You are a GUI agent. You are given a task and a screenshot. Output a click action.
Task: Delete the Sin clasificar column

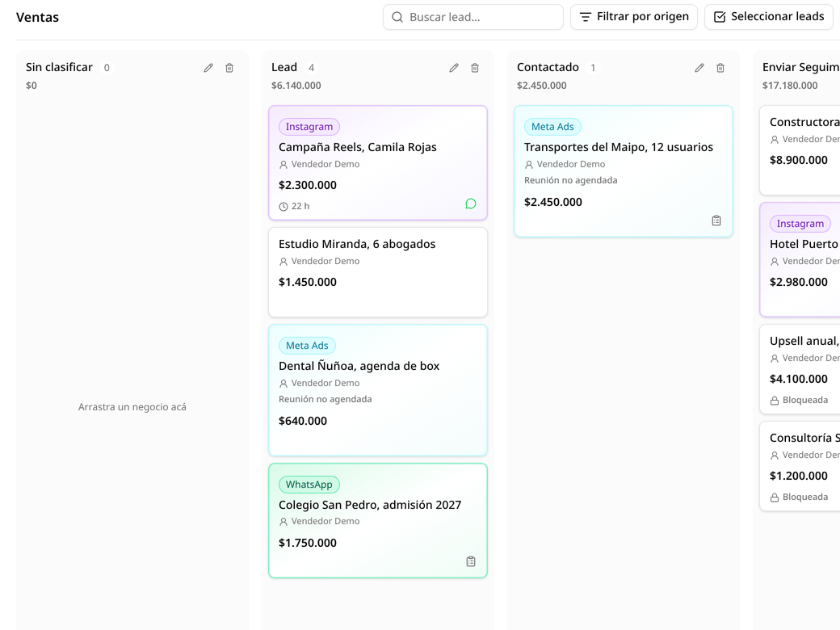pos(229,68)
